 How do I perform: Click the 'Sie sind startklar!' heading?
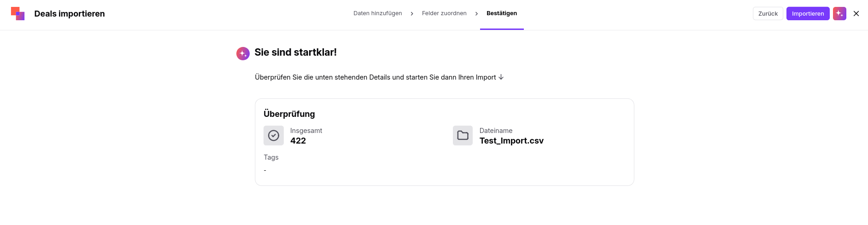(295, 52)
